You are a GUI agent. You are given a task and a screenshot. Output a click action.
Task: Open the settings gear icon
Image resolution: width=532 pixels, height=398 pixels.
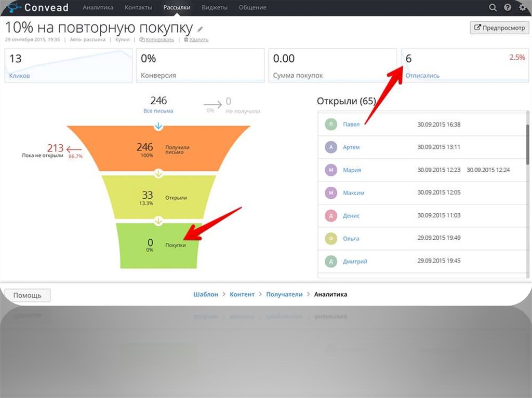522,8
